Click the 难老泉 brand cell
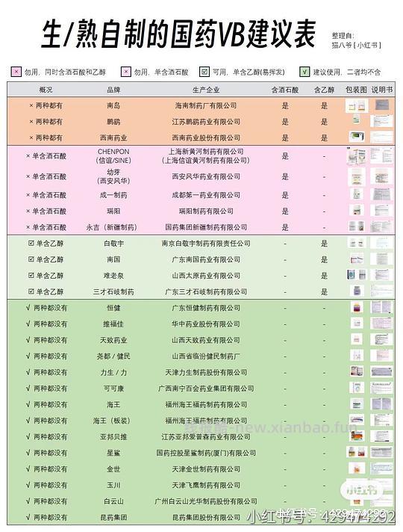The image size is (403, 532). tap(113, 276)
